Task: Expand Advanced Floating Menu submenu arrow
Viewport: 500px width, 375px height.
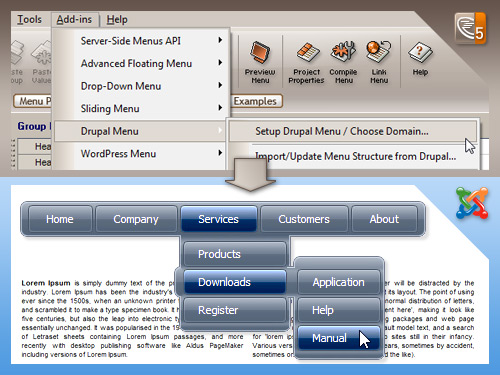Action: point(220,63)
